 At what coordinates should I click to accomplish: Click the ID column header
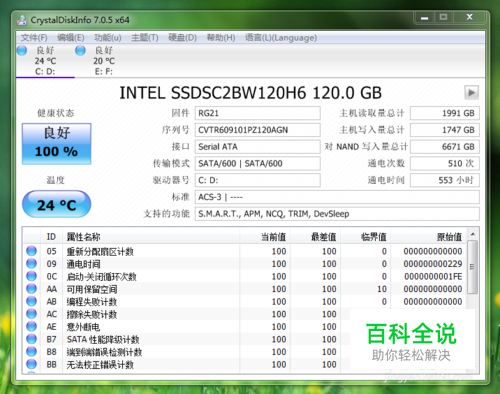(51, 237)
